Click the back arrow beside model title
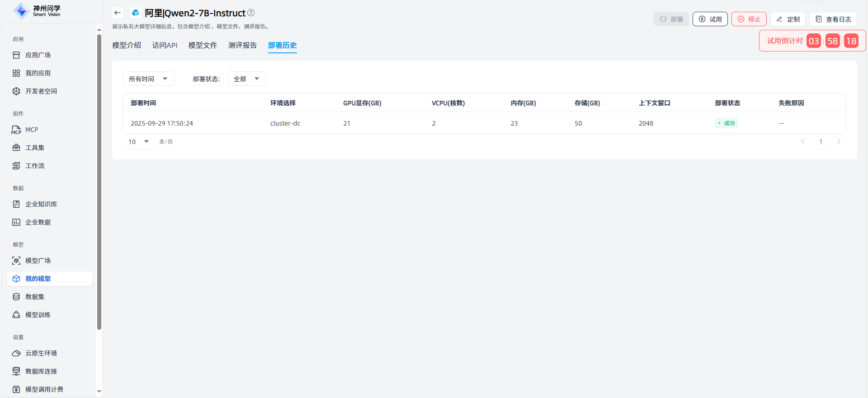This screenshot has height=398, width=868. (x=118, y=13)
